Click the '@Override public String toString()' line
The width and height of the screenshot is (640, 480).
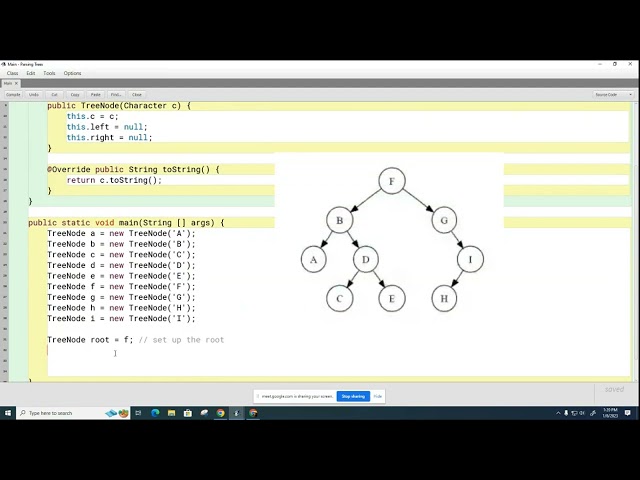pos(133,169)
